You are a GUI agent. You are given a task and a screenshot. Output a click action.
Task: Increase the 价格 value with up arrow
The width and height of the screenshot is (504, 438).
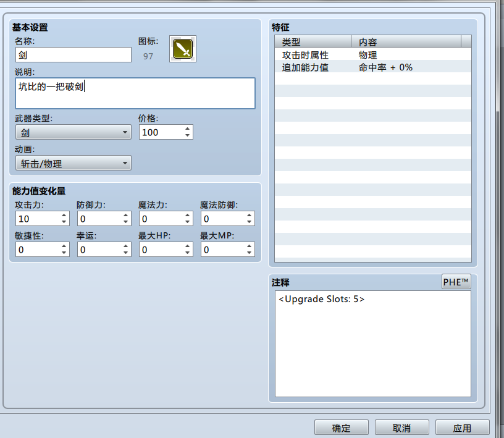187,128
